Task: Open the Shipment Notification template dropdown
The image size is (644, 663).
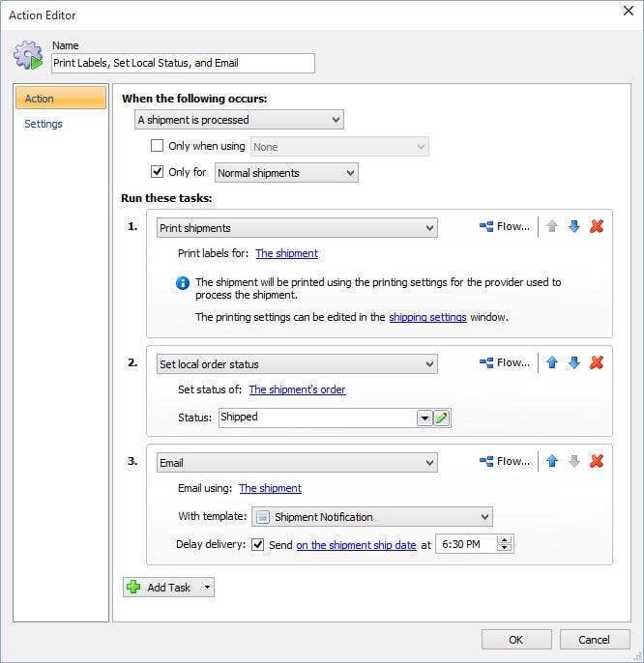Action: click(372, 517)
